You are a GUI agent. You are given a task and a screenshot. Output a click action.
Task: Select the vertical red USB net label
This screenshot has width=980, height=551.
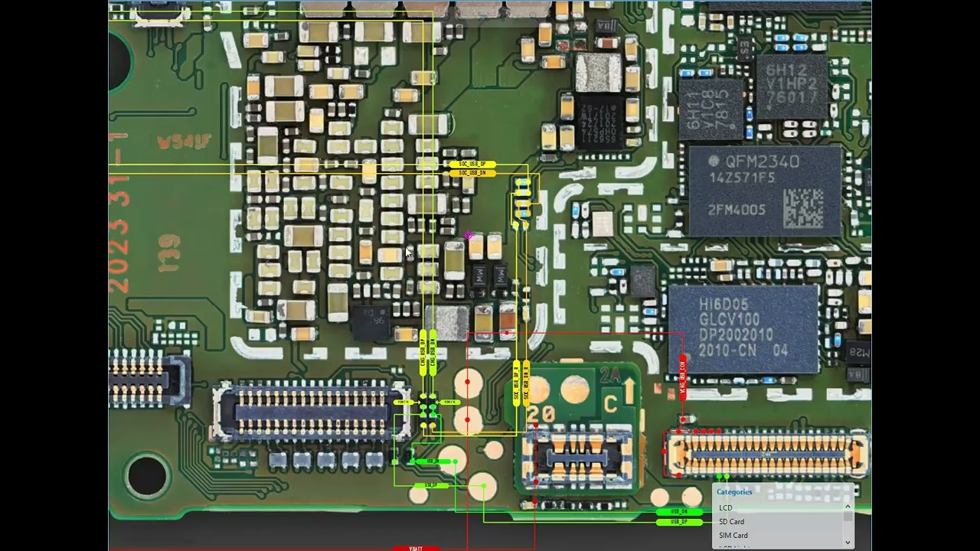point(682,377)
